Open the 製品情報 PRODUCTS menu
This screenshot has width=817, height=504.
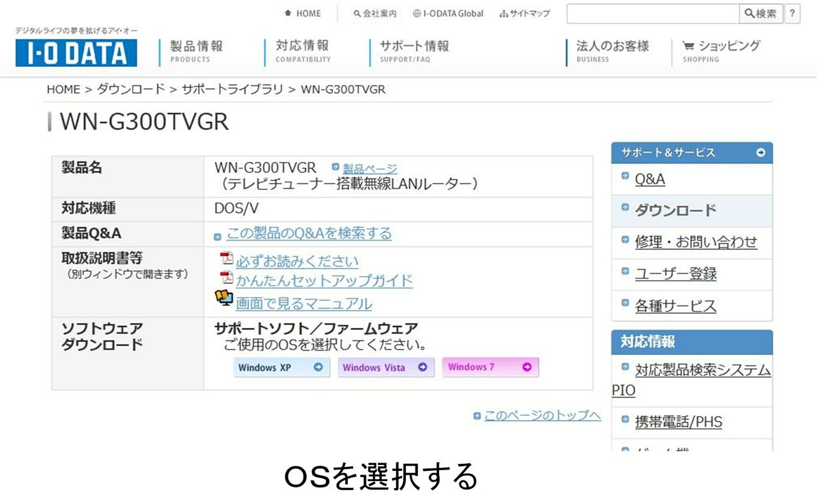[x=197, y=51]
